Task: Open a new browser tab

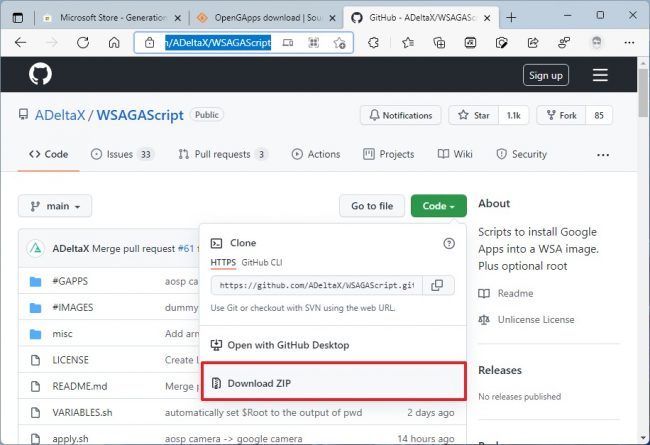Action: click(x=511, y=17)
